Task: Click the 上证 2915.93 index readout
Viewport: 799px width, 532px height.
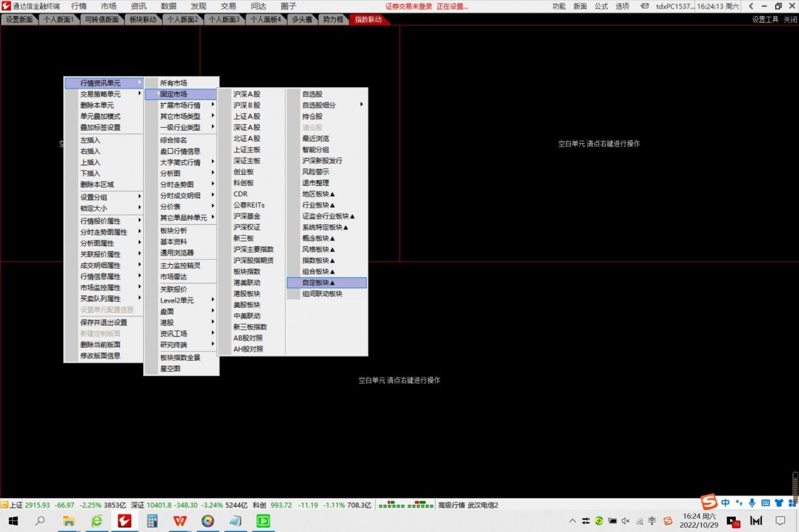Action: [68, 505]
